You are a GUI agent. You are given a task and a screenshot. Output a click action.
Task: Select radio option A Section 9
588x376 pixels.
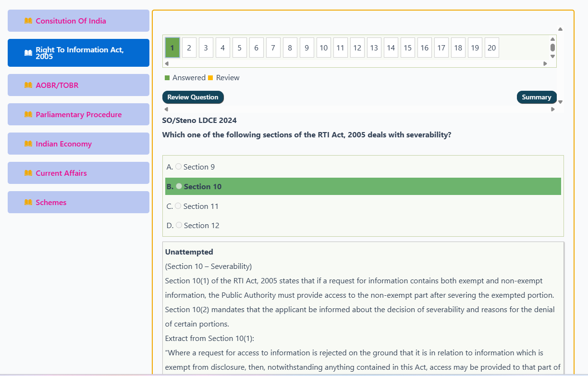pos(179,167)
